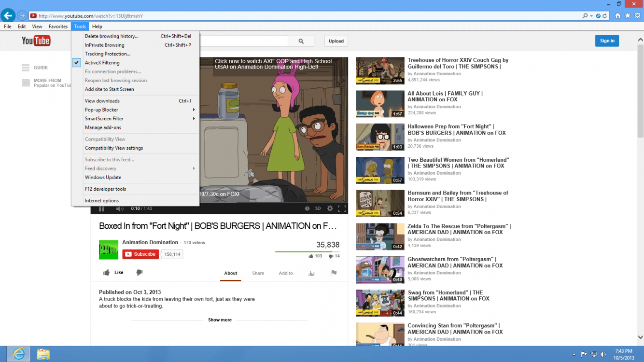644x362 pixels.
Task: Click the report flag icon under video
Action: (334, 273)
